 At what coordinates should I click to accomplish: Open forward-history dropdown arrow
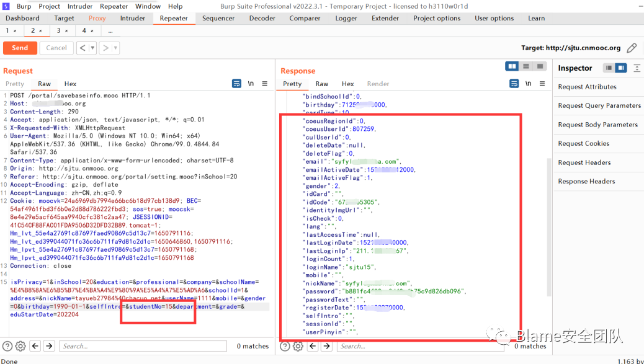point(115,48)
